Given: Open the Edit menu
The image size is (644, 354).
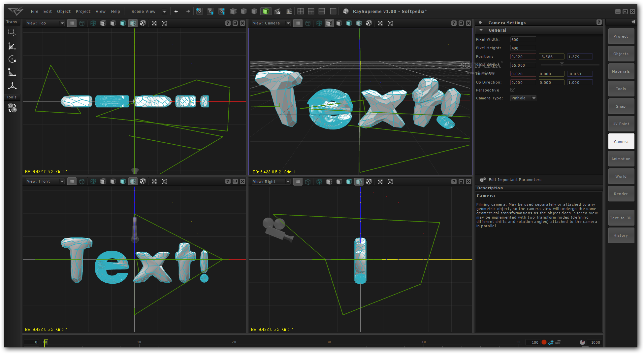Looking at the screenshot, I should point(48,12).
